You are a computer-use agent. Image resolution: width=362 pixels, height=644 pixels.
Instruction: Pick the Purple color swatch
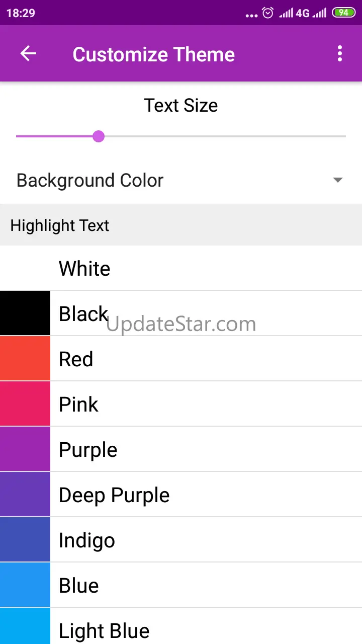tap(25, 449)
